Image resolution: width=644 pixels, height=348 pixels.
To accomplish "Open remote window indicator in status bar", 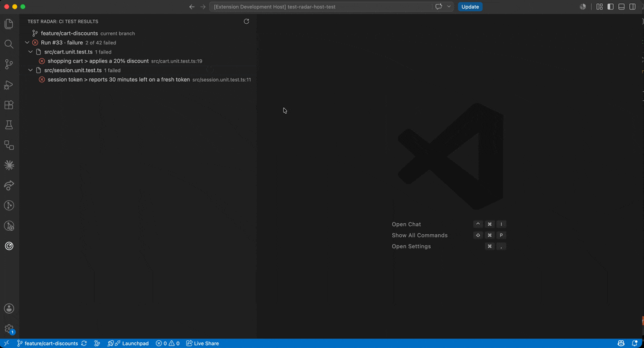I will click(x=6, y=343).
